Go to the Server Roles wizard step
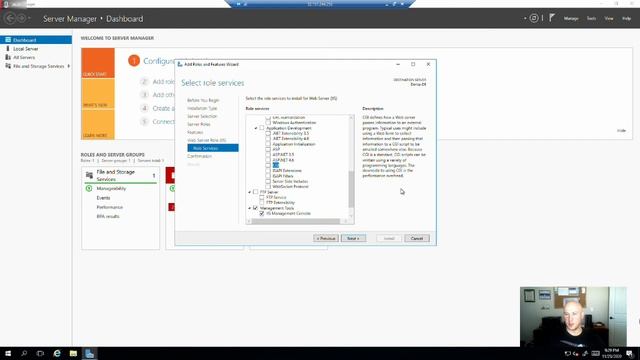640x360 pixels. pos(199,124)
